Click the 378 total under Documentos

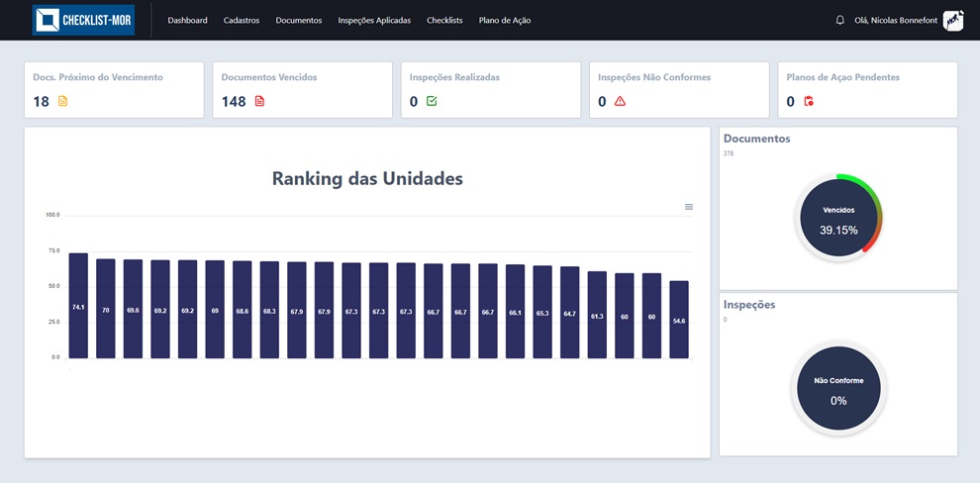click(729, 153)
